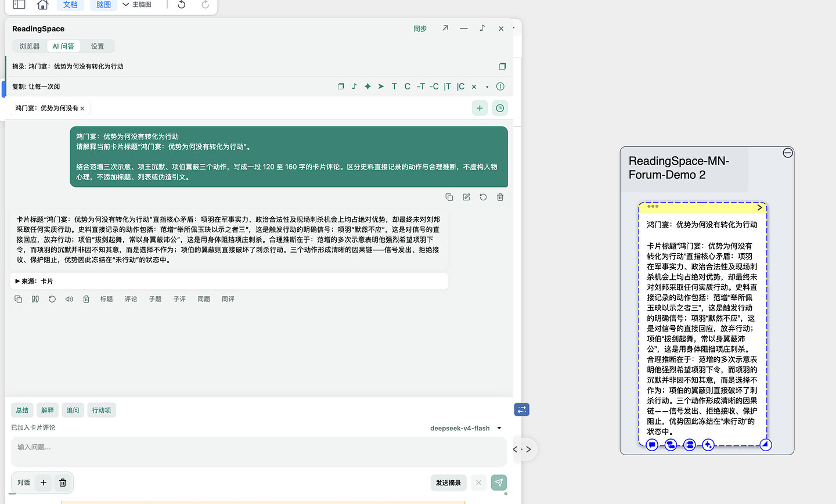Image resolution: width=836 pixels, height=504 pixels.
Task: Click the music note icon in ReadingSpace header
Action: click(482, 28)
